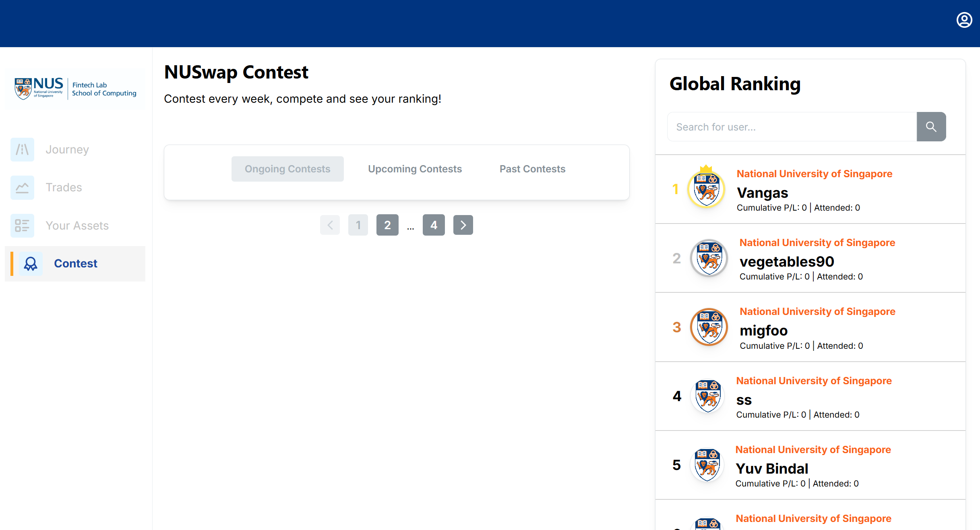Click university name above vegetables90
Image resolution: width=980 pixels, height=530 pixels.
coord(817,242)
